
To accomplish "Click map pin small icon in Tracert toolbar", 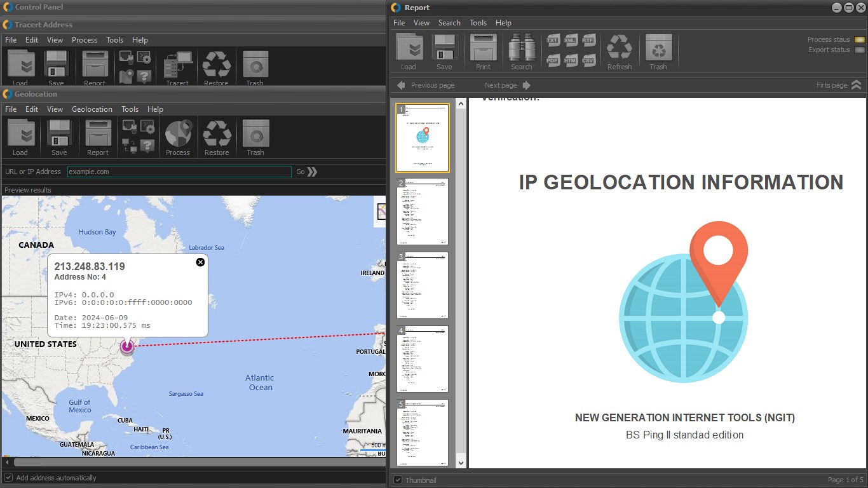I will click(126, 77).
